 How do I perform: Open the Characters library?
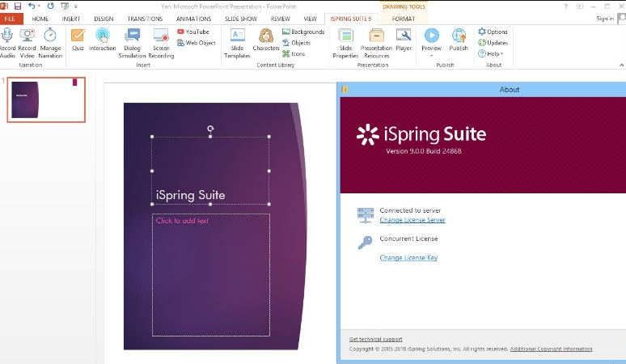point(266,40)
